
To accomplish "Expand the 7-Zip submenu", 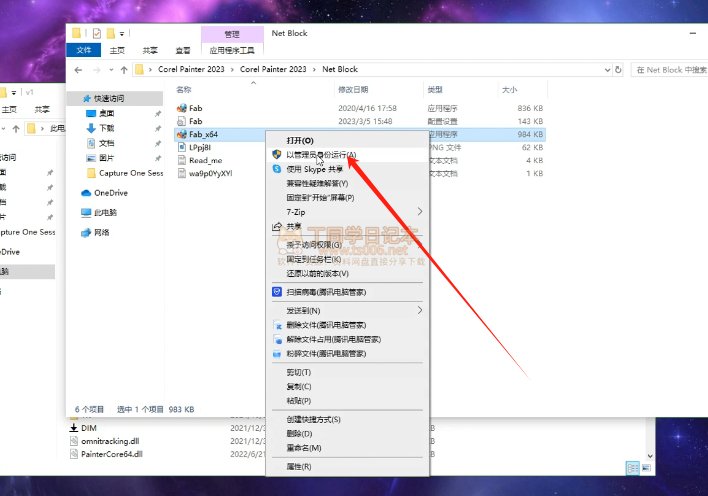I will pos(347,212).
